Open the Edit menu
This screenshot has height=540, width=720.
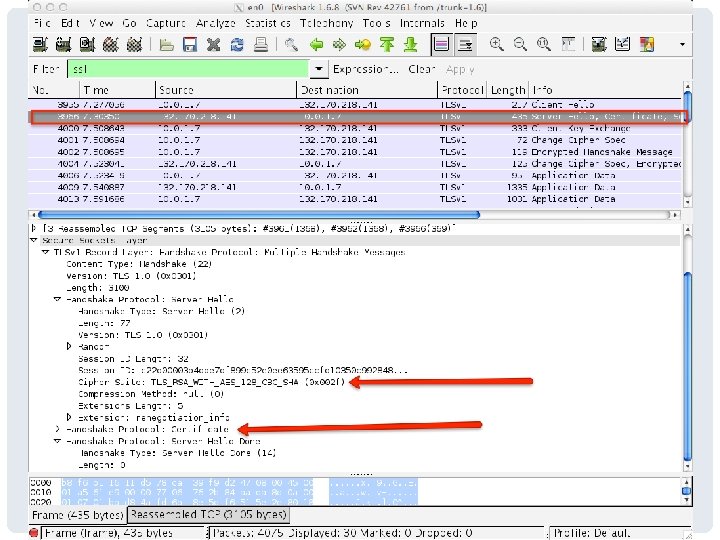pos(70,23)
